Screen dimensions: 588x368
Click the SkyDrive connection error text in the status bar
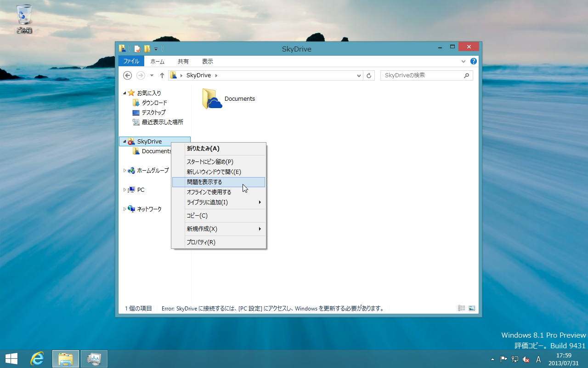[273, 309]
